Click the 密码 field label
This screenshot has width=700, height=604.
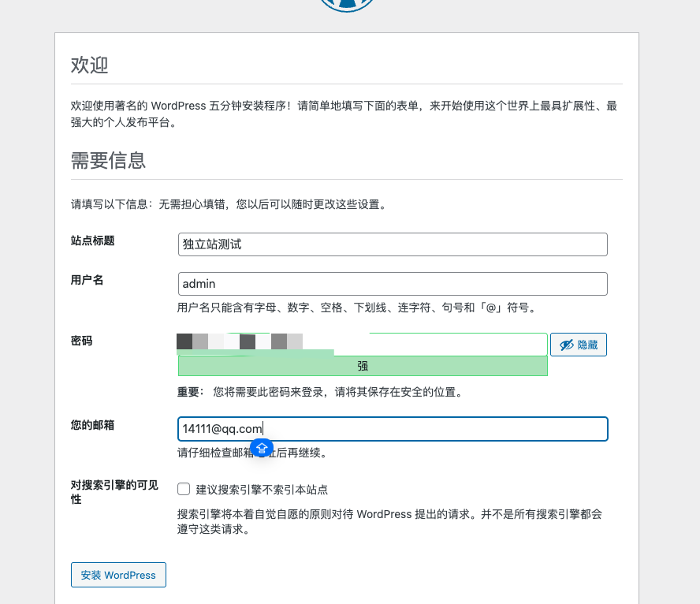click(82, 341)
